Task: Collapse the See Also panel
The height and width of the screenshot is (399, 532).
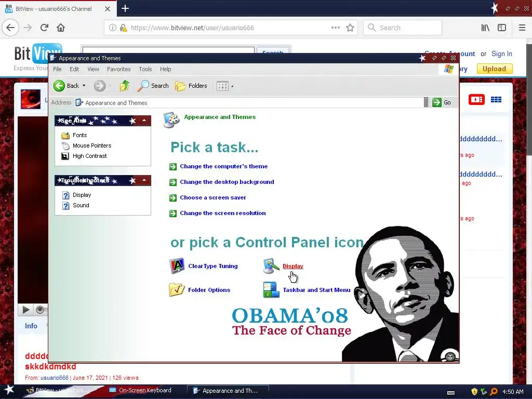Action: pos(144,121)
